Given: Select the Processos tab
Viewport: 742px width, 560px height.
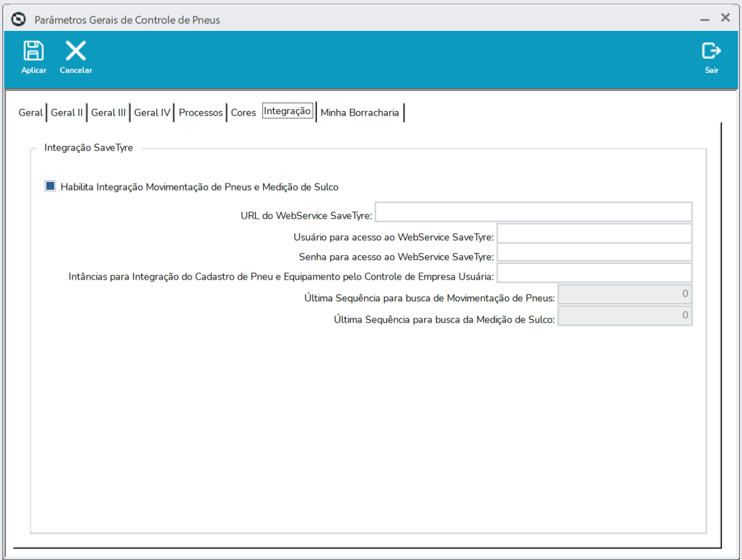Looking at the screenshot, I should 201,113.
